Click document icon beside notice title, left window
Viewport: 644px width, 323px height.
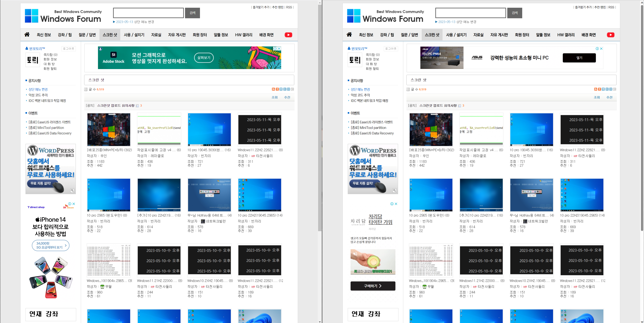coord(137,106)
